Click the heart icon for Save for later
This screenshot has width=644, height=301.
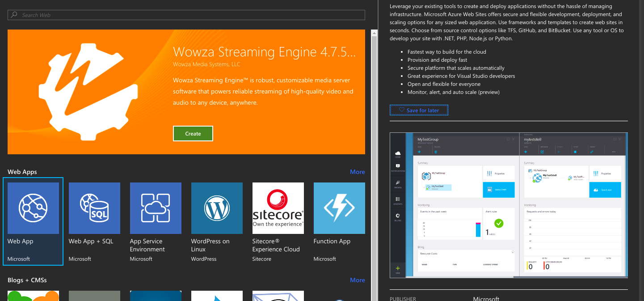401,110
